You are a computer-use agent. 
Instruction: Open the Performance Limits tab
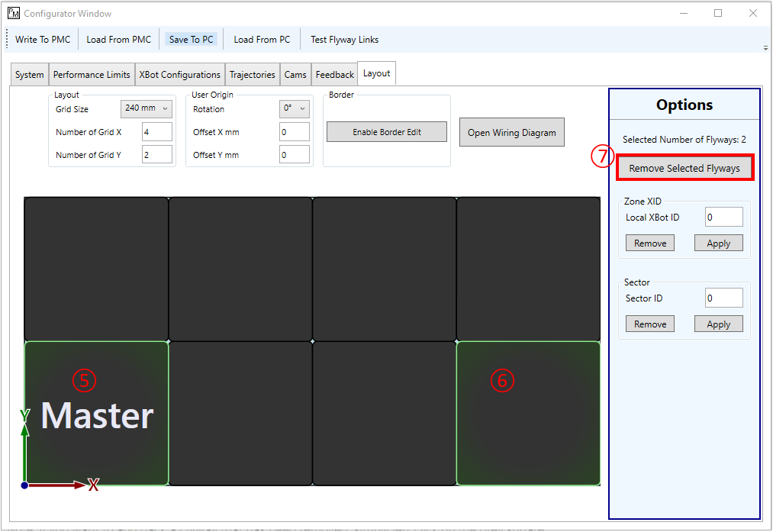click(x=92, y=75)
